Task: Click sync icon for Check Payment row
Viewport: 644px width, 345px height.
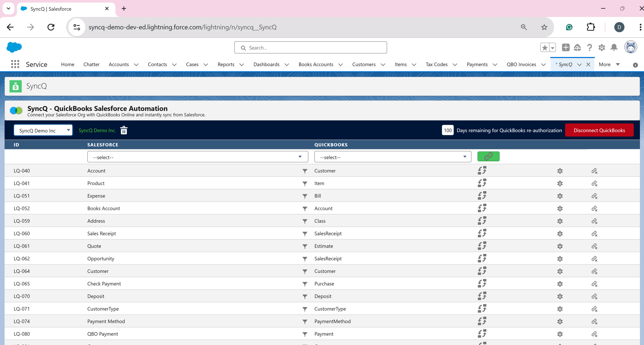Action: (x=482, y=283)
